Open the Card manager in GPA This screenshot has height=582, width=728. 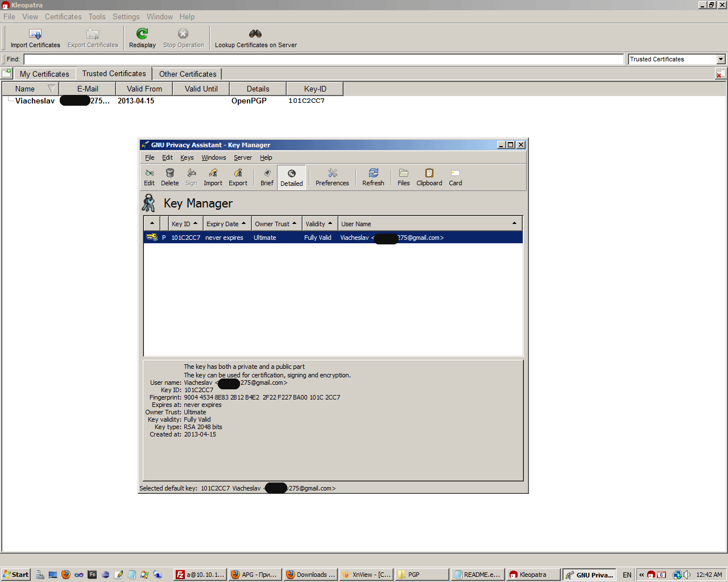[456, 177]
